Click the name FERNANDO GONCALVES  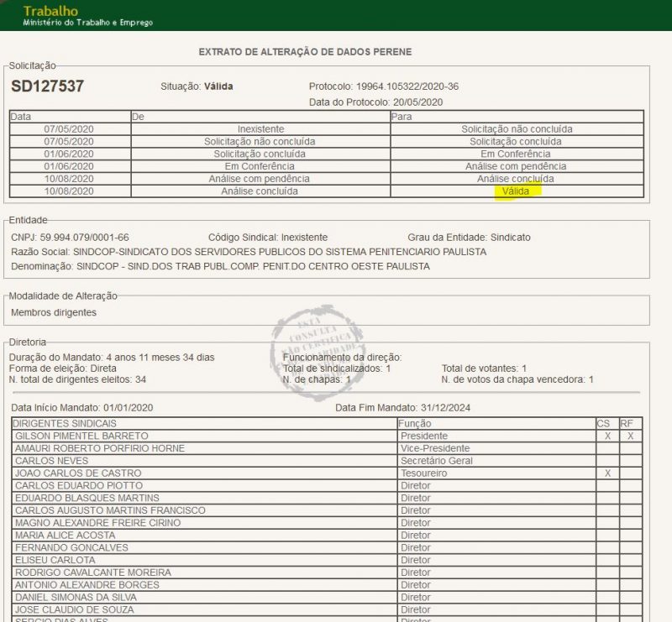tap(71, 548)
